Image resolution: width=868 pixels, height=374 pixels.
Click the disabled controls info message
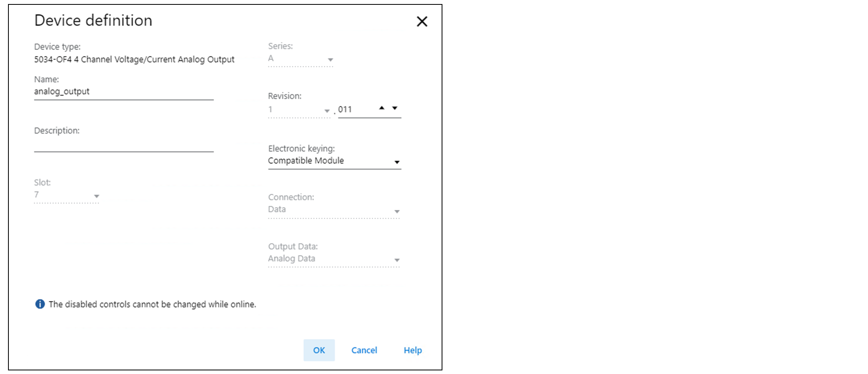tap(152, 305)
